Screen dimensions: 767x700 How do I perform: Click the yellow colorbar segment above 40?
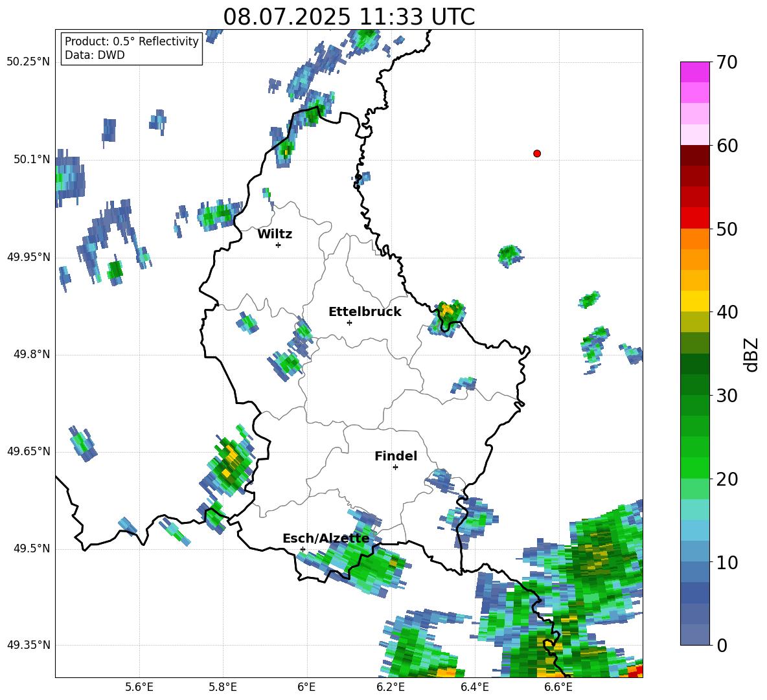694,301
